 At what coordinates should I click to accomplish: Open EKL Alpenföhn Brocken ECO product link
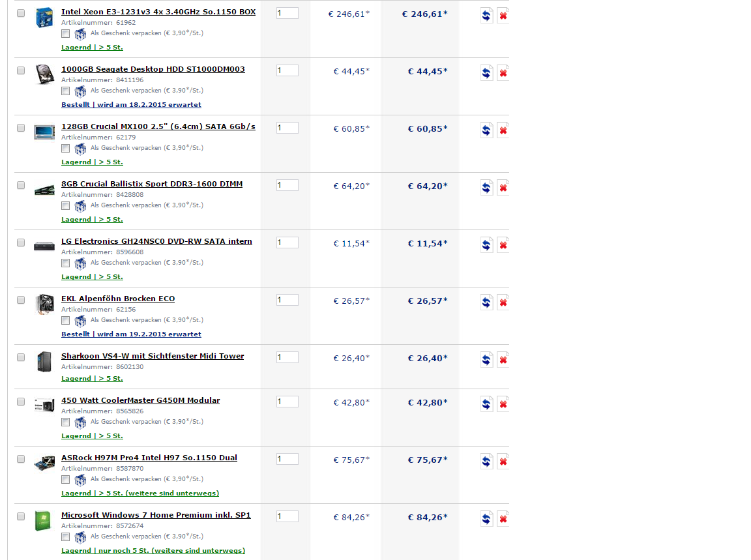pos(118,299)
